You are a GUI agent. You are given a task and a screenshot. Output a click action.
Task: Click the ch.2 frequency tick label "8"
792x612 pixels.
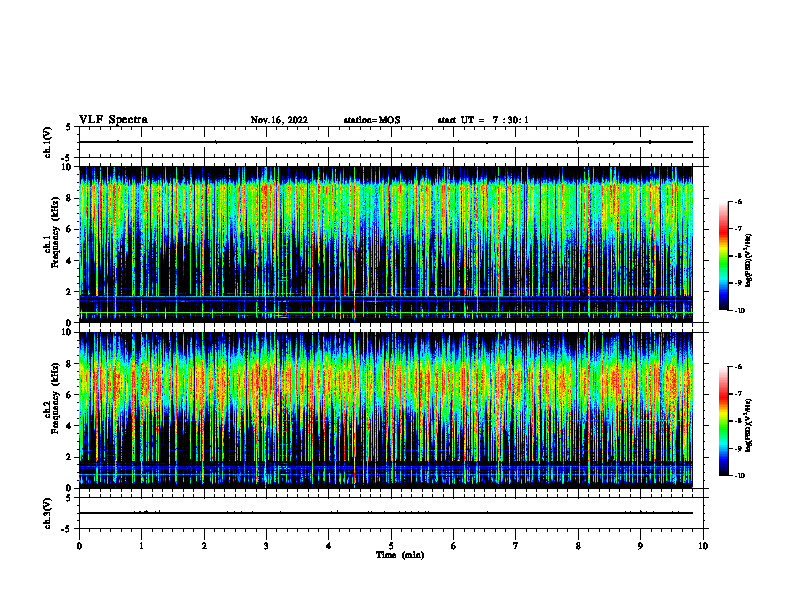(70, 364)
